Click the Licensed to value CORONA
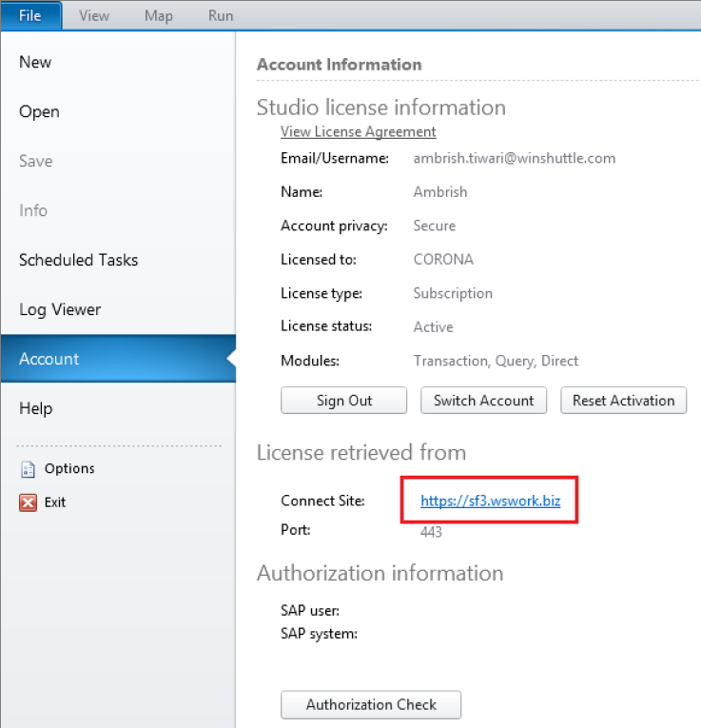 point(443,259)
